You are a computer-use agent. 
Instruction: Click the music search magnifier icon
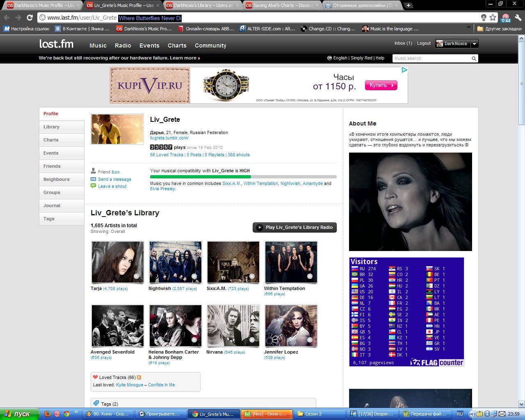(x=474, y=58)
